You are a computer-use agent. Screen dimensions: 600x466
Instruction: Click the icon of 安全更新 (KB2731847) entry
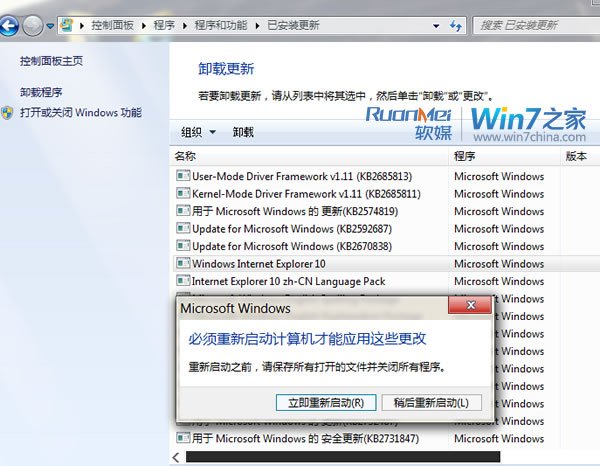coord(182,438)
